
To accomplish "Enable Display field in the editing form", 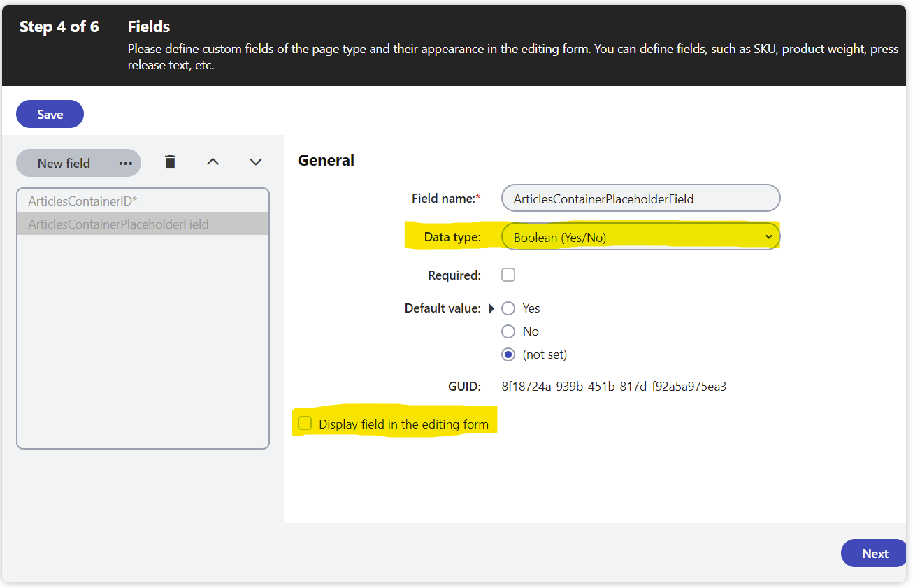I will 305,423.
